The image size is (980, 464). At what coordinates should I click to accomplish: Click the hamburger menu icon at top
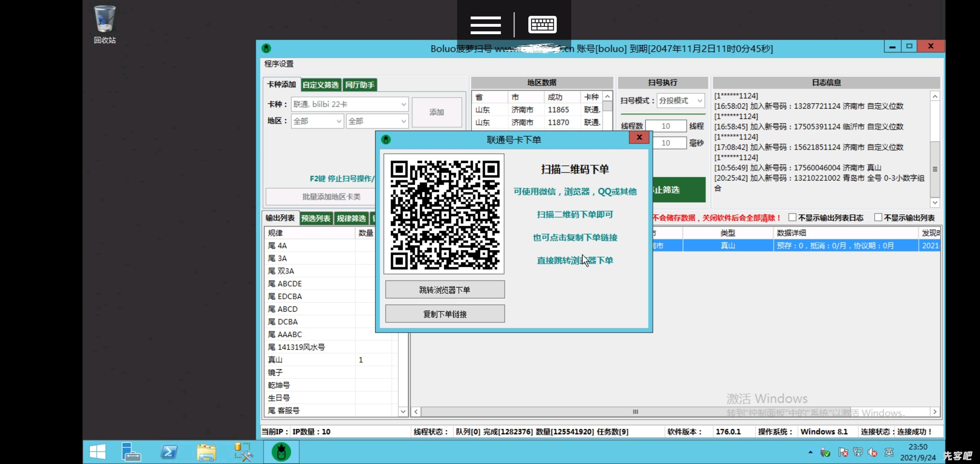pos(485,25)
